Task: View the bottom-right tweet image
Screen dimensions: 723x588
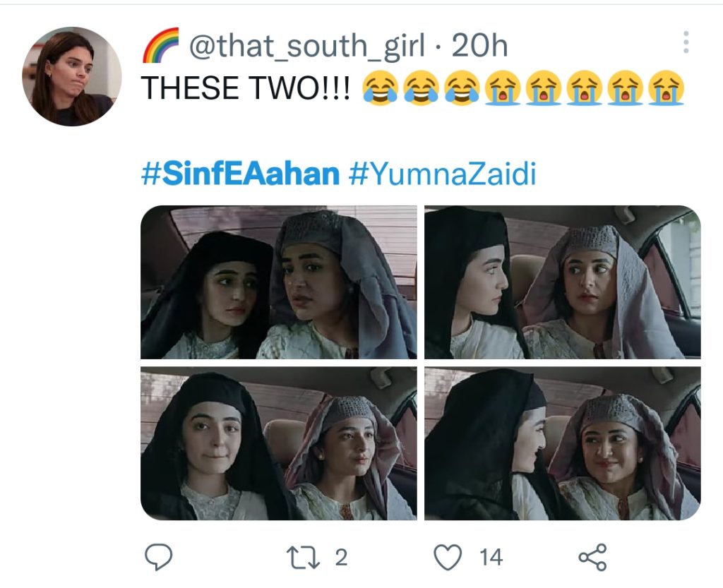Action: pyautogui.click(x=563, y=443)
